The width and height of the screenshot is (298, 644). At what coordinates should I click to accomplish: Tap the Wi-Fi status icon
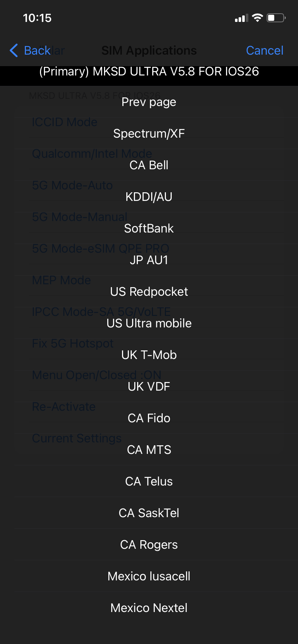coord(258,17)
